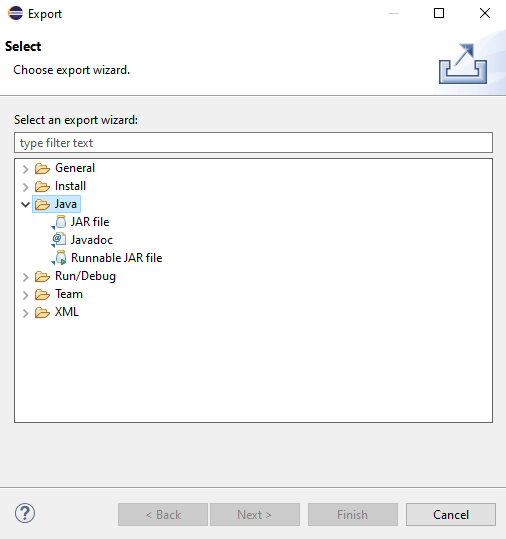Viewport: 506px width, 539px height.
Task: Click the JAR file jar icon
Action: 59,222
